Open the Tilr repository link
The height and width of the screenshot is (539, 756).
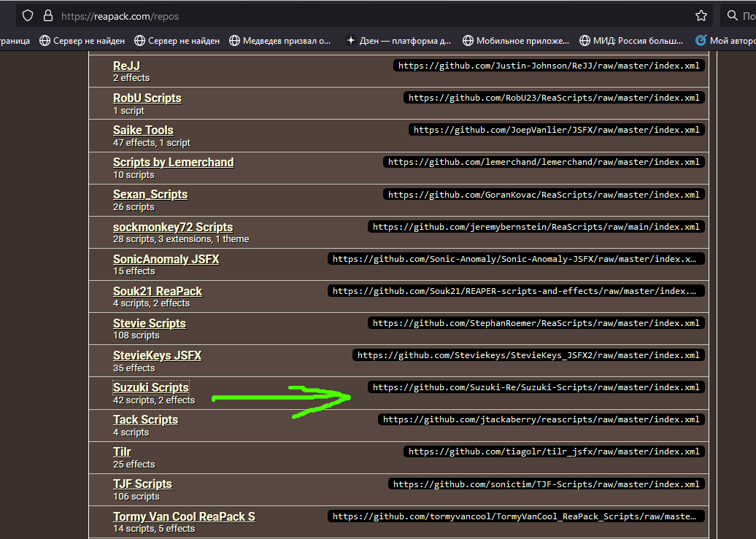coord(122,452)
